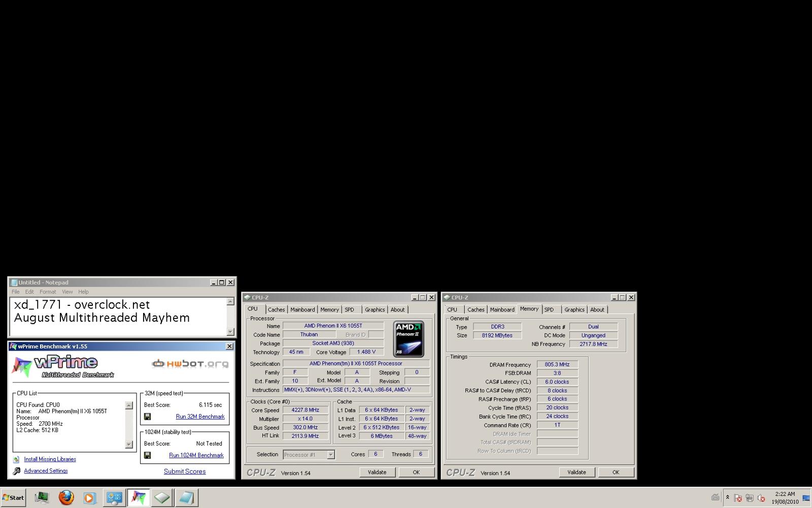The height and width of the screenshot is (508, 812).
Task: Click CPU List scrollbar down arrow
Action: pos(129,444)
